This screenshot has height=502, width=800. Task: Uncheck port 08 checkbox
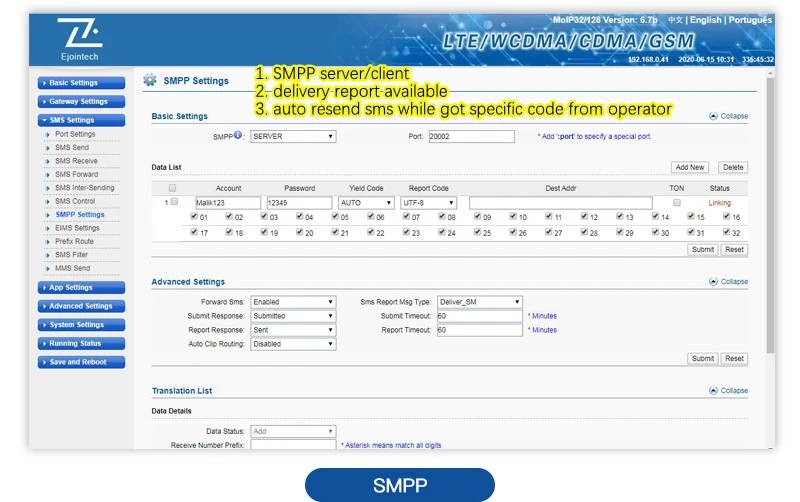pos(442,216)
